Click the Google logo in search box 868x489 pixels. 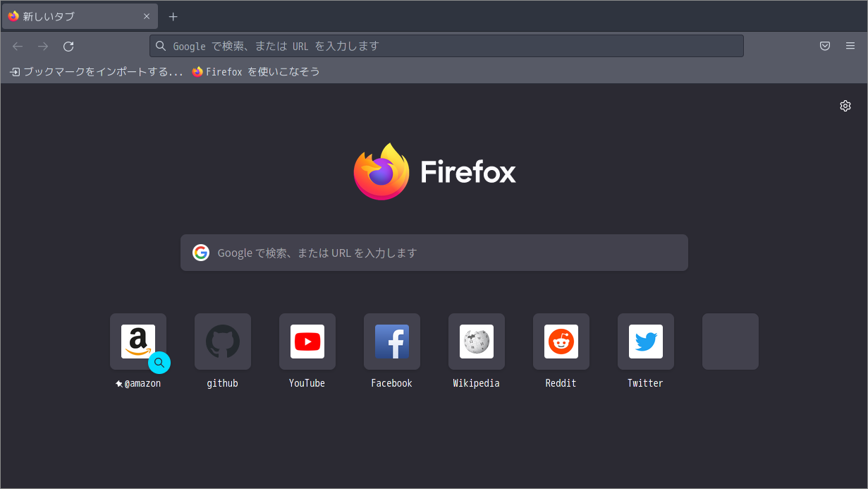point(201,253)
